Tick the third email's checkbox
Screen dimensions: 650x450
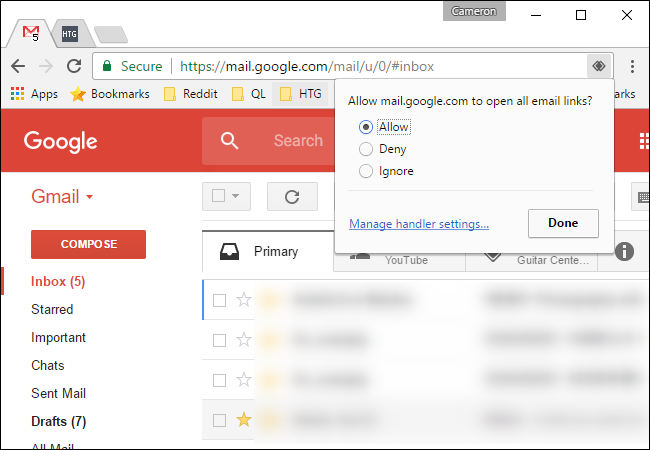tap(219, 380)
